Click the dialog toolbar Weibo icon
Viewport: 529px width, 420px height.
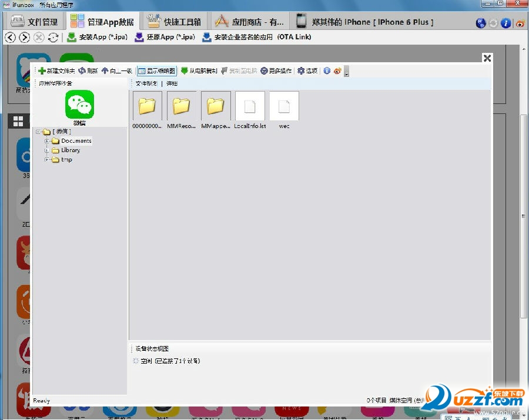[337, 71]
